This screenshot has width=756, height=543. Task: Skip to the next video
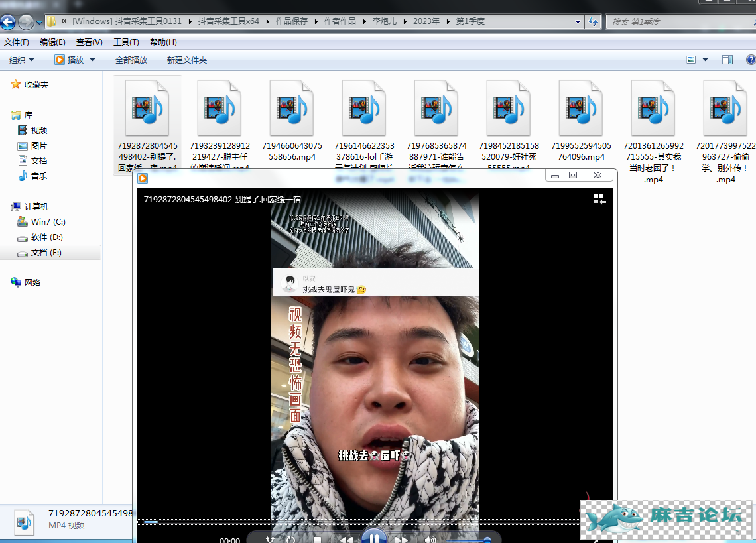point(402,540)
